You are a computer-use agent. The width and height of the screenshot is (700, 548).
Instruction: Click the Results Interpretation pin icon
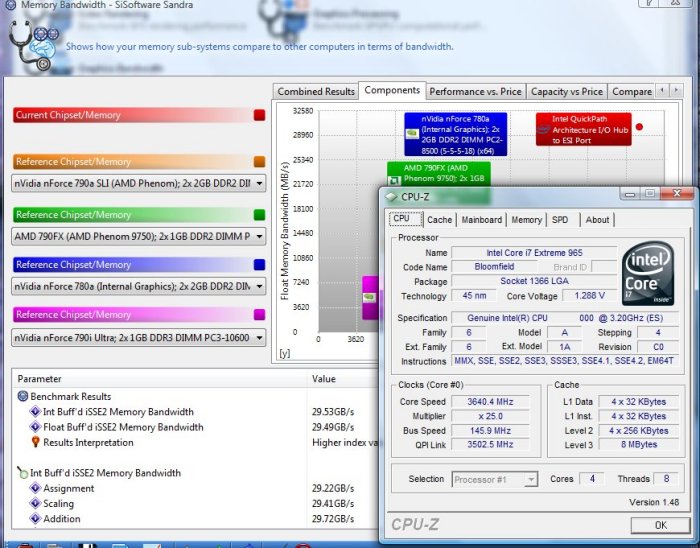[36, 442]
